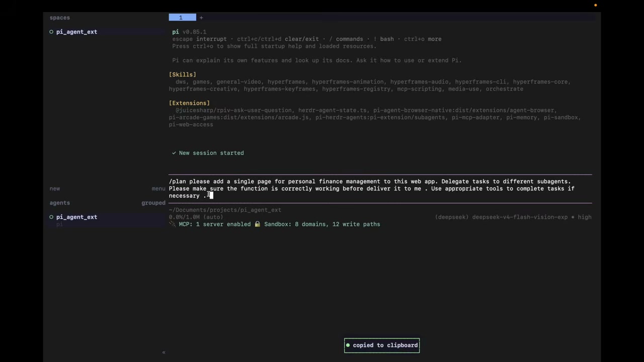
Task: Open a new tab with the plus icon
Action: (201, 18)
